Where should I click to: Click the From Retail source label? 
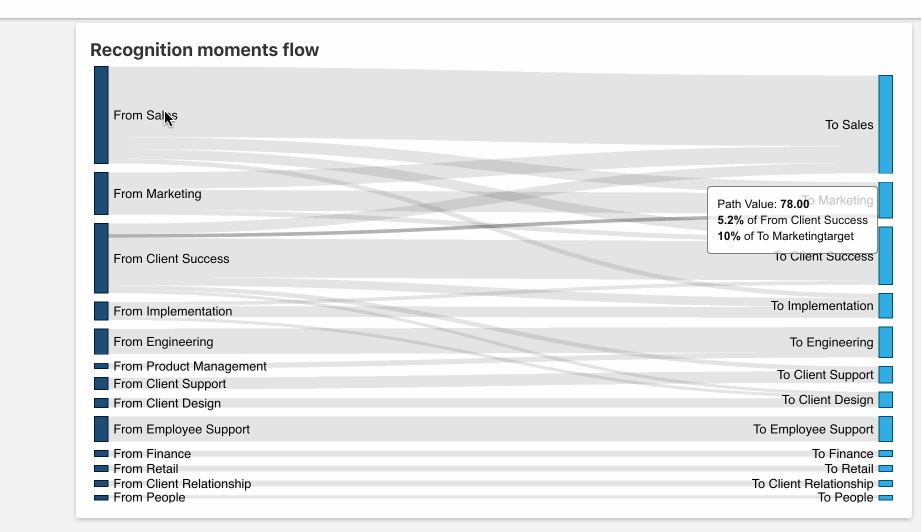pos(146,469)
